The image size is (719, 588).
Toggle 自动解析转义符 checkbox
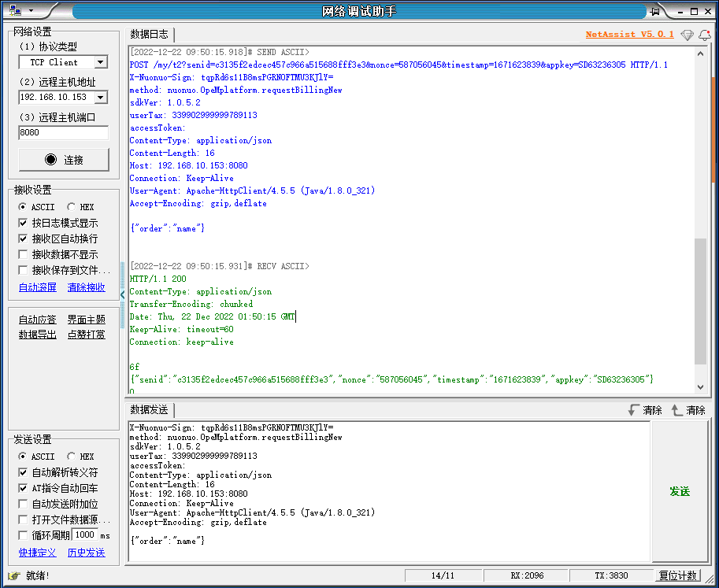pos(23,472)
